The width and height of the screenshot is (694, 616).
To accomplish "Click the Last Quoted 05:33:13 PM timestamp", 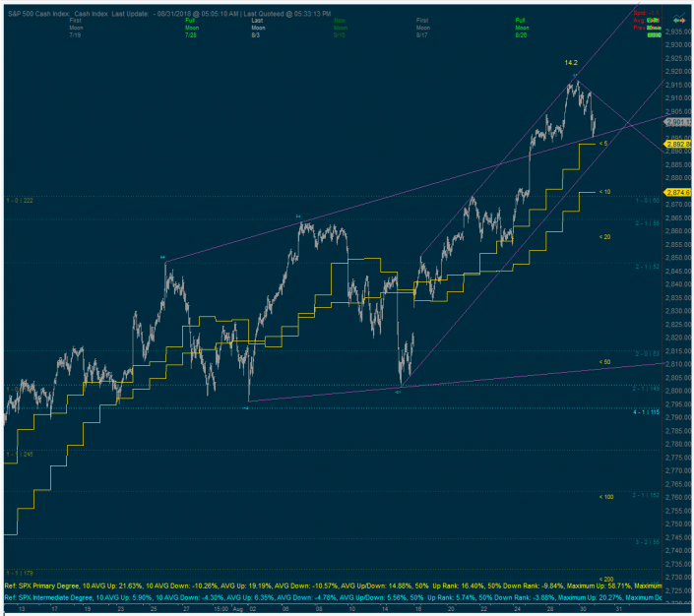I will click(x=287, y=14).
